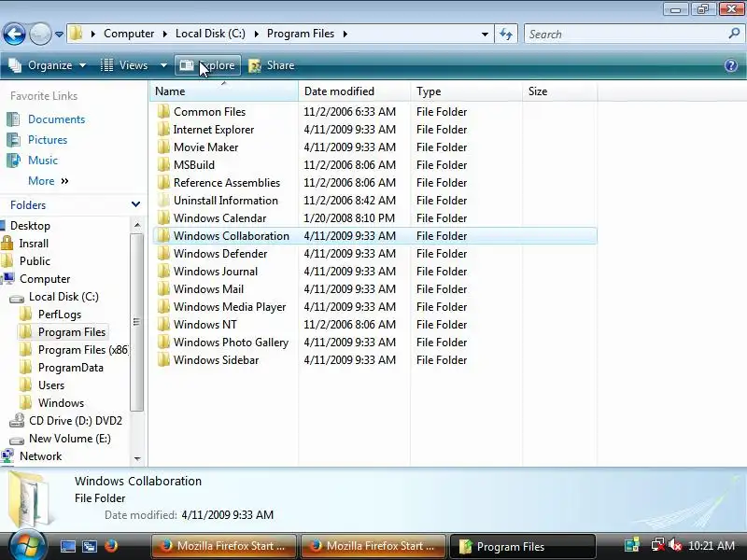
Task: Click the magnifier search icon
Action: tap(734, 34)
